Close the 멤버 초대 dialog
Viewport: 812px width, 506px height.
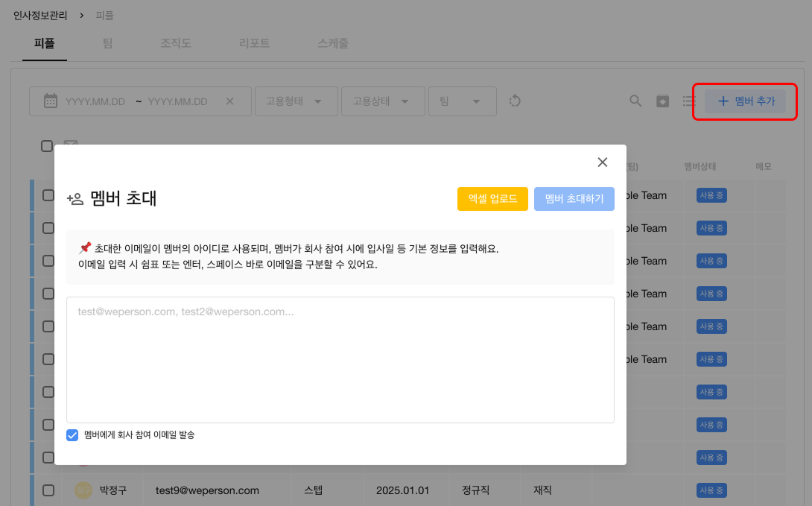click(x=602, y=162)
